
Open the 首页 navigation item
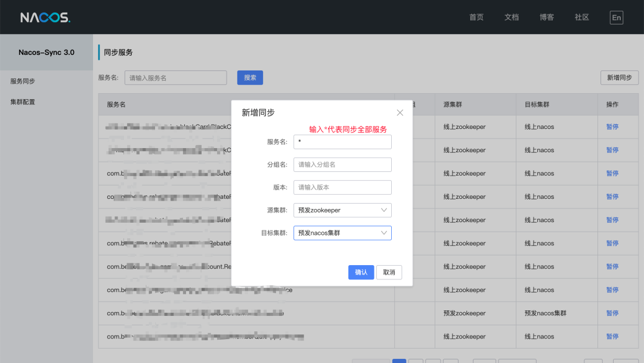click(x=476, y=17)
